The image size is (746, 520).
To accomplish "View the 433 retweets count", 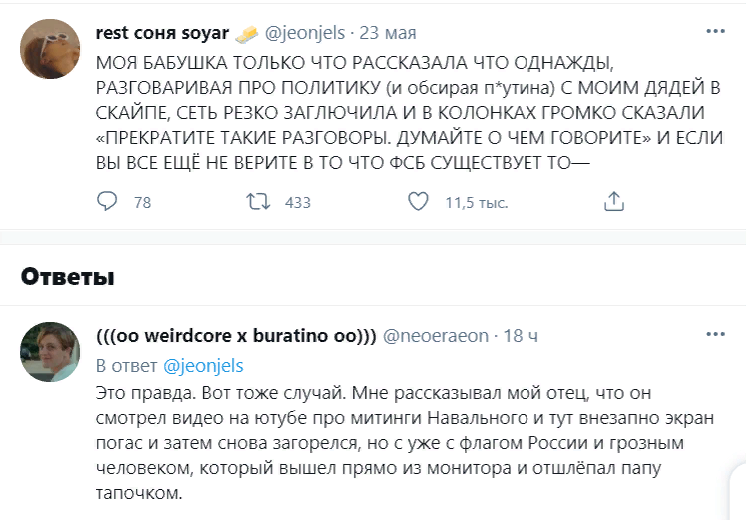I will (x=298, y=203).
